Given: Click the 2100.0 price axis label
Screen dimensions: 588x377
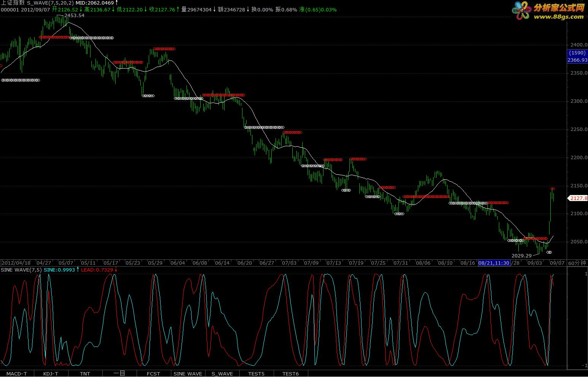Looking at the screenshot, I should [579, 214].
